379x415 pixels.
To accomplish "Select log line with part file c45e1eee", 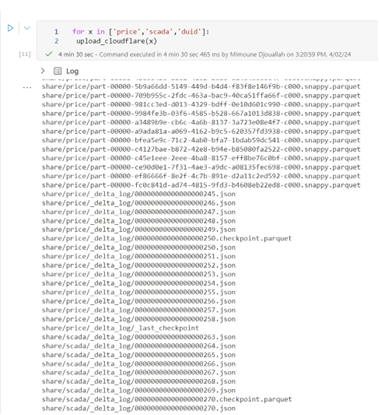I will 201,158.
